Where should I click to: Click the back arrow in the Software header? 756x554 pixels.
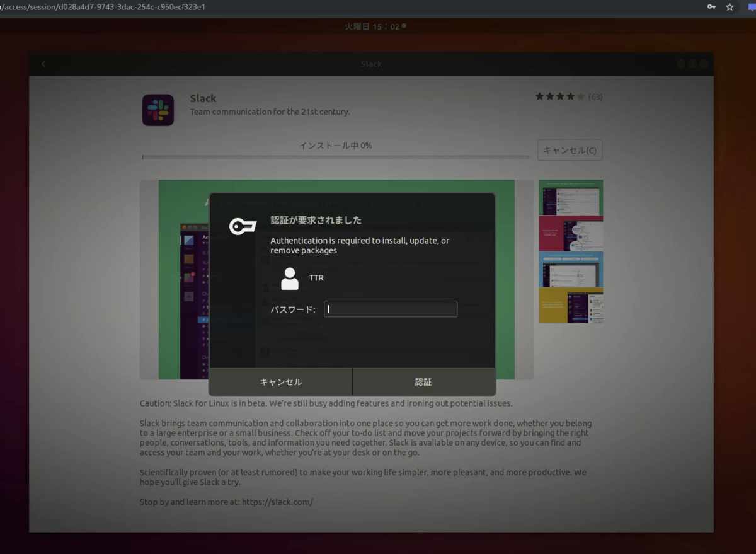pyautogui.click(x=43, y=64)
